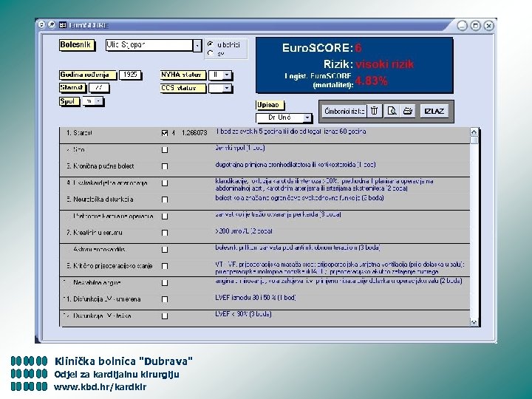Enable the Ekstrakardijalna arteriopatija checkbox
This screenshot has width=532, height=399.
(x=165, y=183)
